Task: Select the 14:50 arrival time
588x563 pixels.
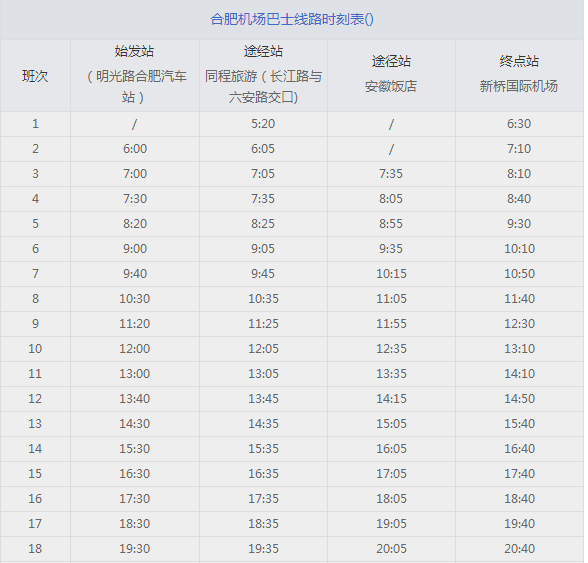Action: click(519, 399)
